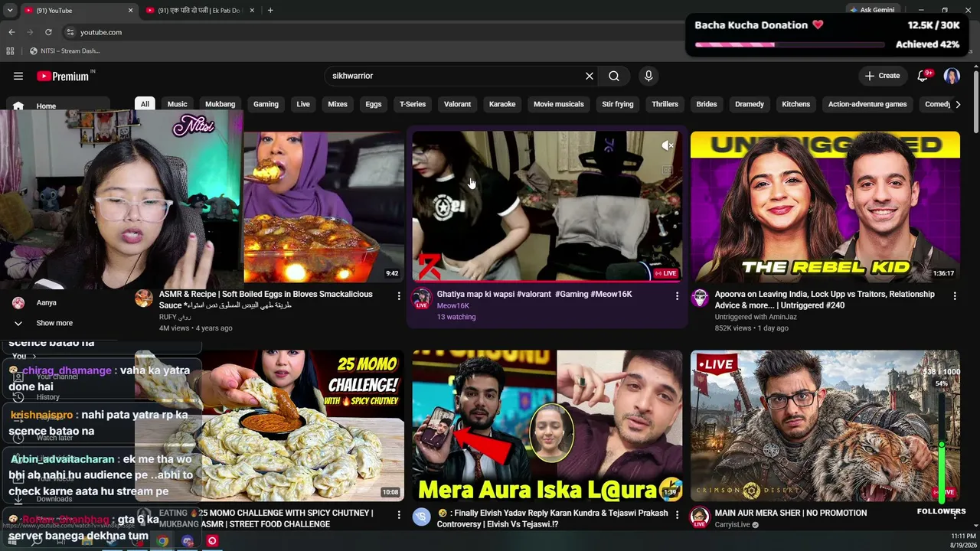Open the YouTube guide hamburger menu
This screenshot has width=980, height=551.
(x=18, y=76)
